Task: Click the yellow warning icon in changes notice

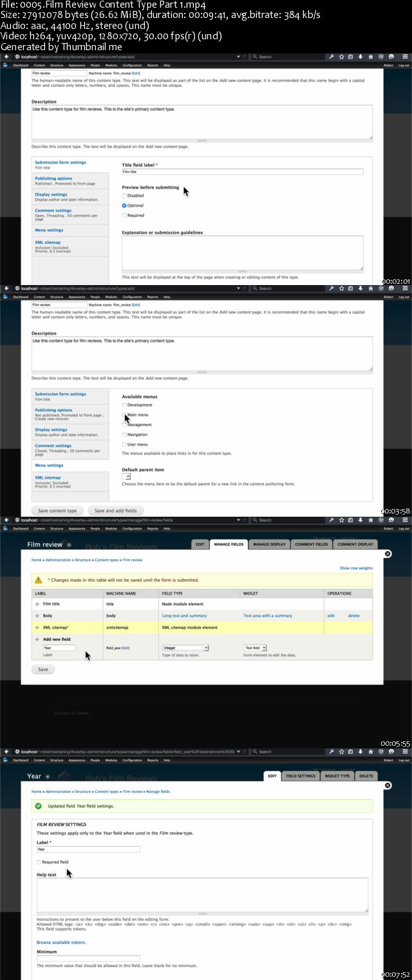Action: (x=39, y=580)
